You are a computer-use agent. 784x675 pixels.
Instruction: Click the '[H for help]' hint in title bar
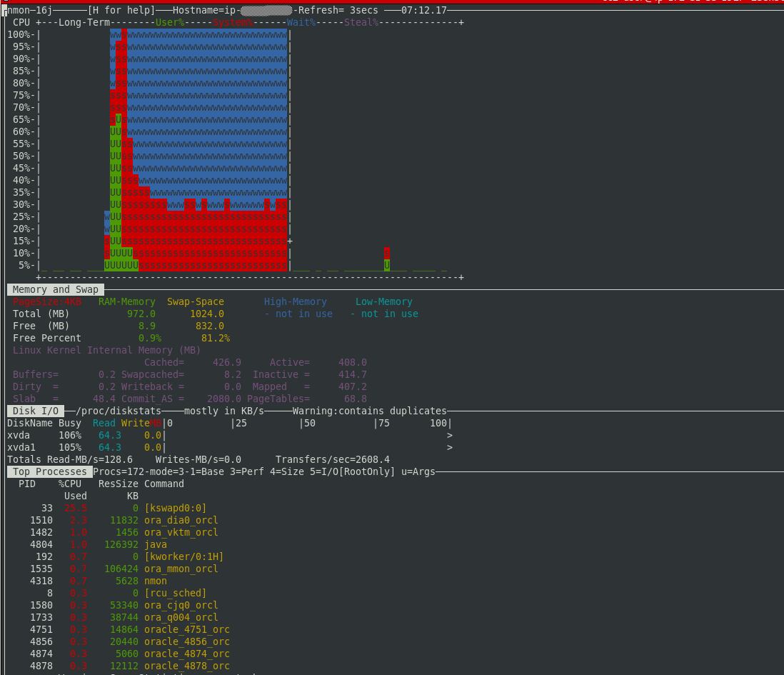[121, 11]
